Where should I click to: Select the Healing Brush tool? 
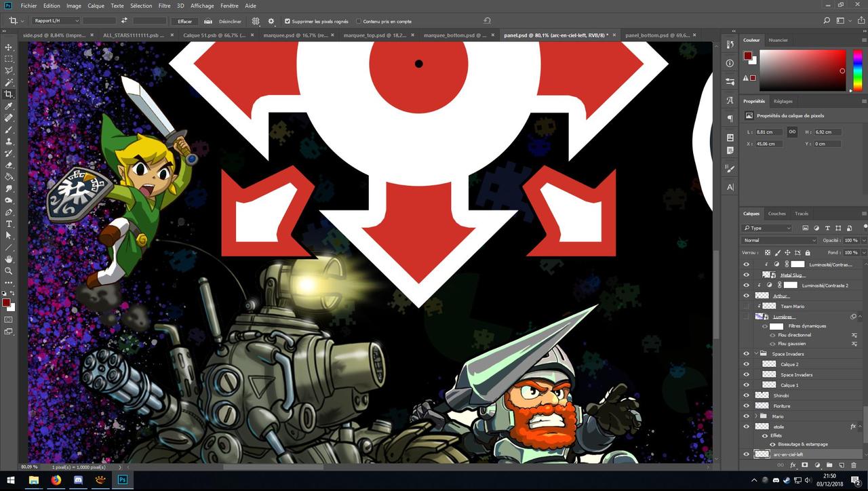9,118
